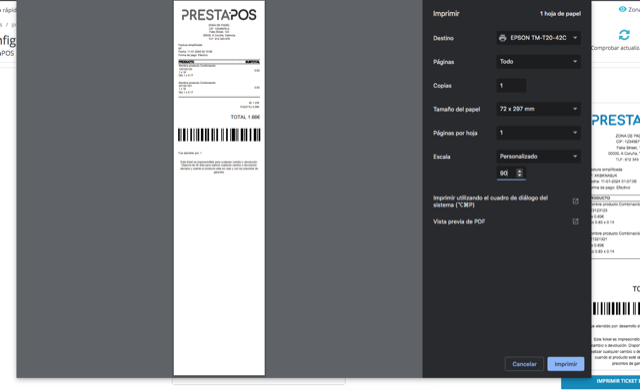Screen dimensions: 640x390
Task: Expand the Páginas por hoja dropdown
Action: [538, 133]
